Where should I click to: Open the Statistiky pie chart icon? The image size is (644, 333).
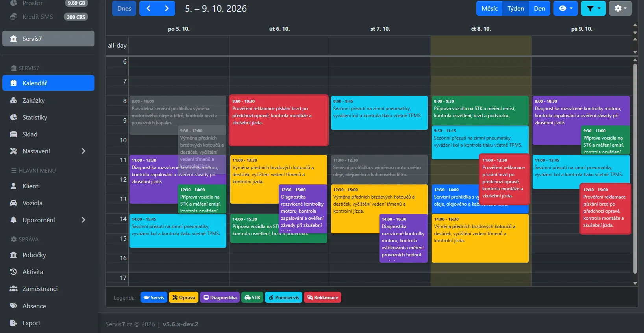13,117
